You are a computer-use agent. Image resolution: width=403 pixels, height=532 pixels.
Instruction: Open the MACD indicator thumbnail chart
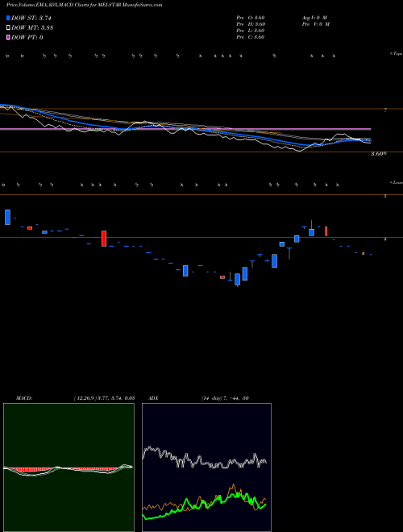point(69,468)
